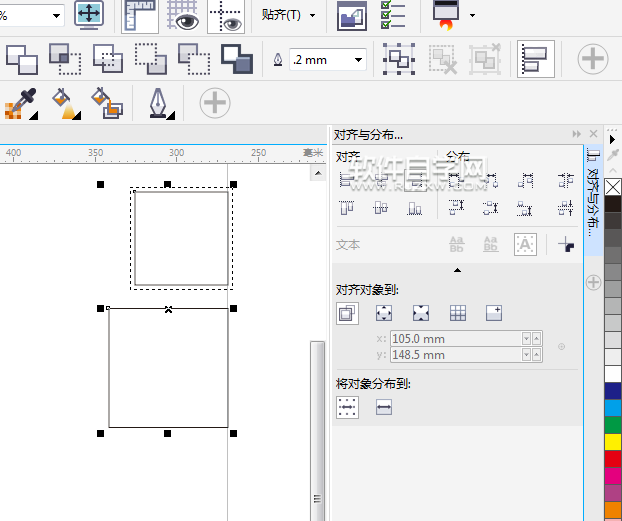
Task: Open the Align and Distribute toolbar icon
Action: (x=536, y=60)
